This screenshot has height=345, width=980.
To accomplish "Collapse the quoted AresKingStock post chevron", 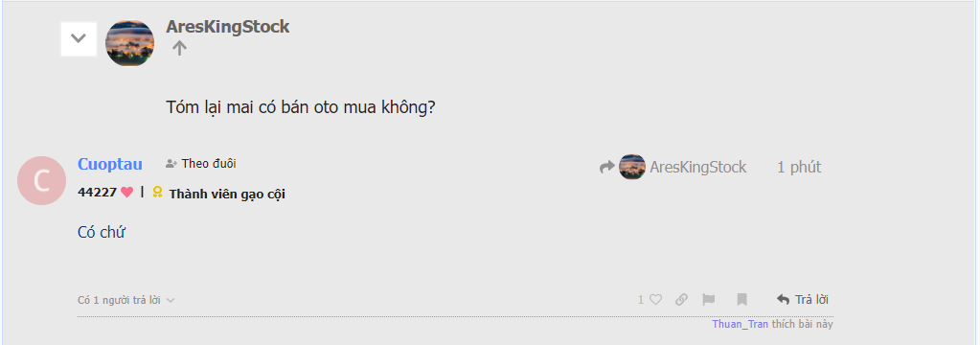I will (79, 38).
